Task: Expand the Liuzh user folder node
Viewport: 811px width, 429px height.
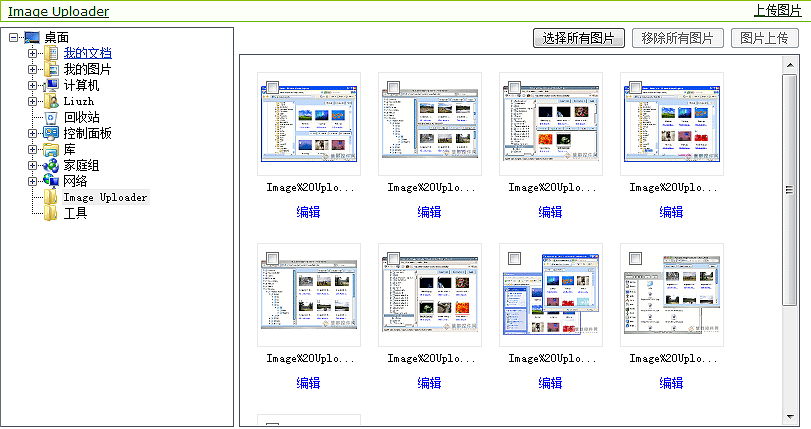Action: pyautogui.click(x=33, y=102)
